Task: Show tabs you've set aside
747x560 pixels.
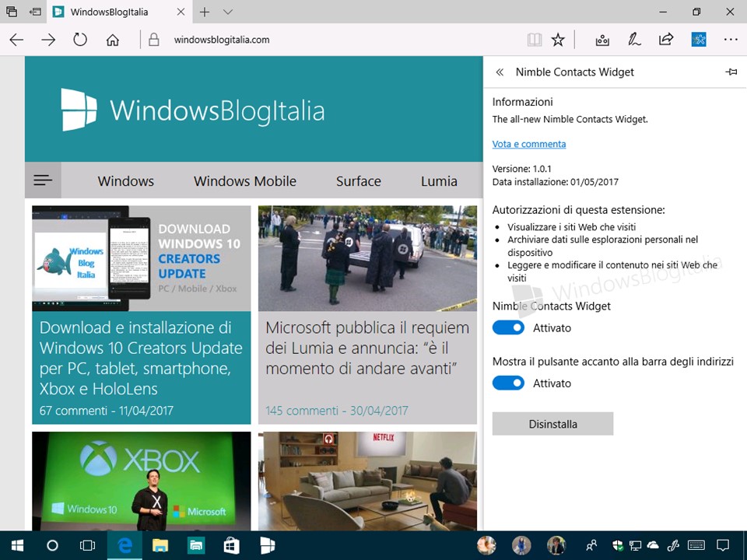Action: pyautogui.click(x=12, y=12)
